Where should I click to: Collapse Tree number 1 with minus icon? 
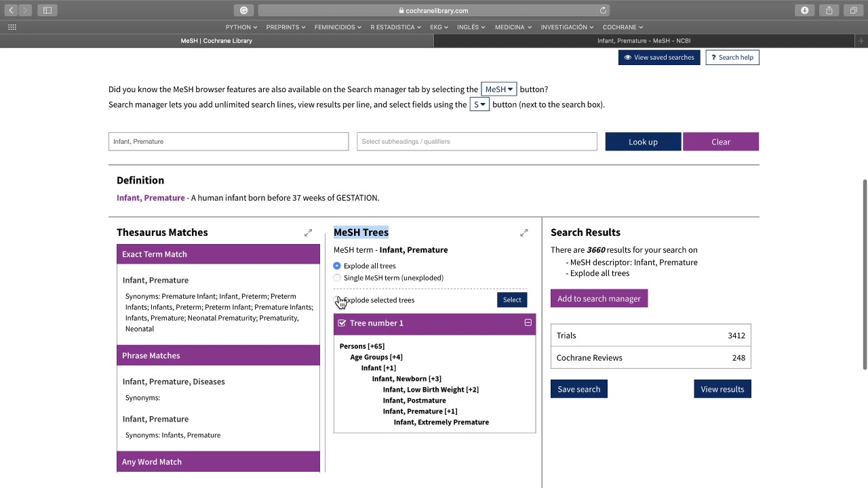point(528,323)
